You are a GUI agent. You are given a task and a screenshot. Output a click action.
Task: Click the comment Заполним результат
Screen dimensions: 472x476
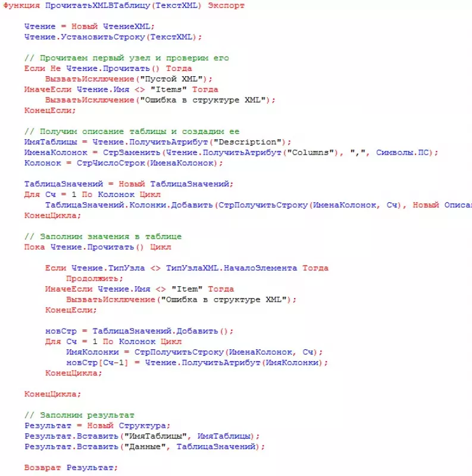click(x=79, y=415)
